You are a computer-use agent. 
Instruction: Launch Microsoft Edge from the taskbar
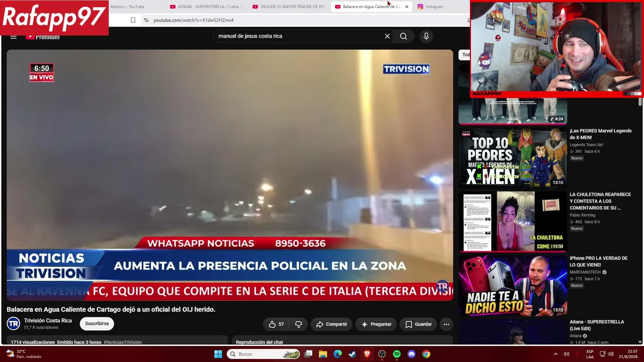click(x=338, y=354)
